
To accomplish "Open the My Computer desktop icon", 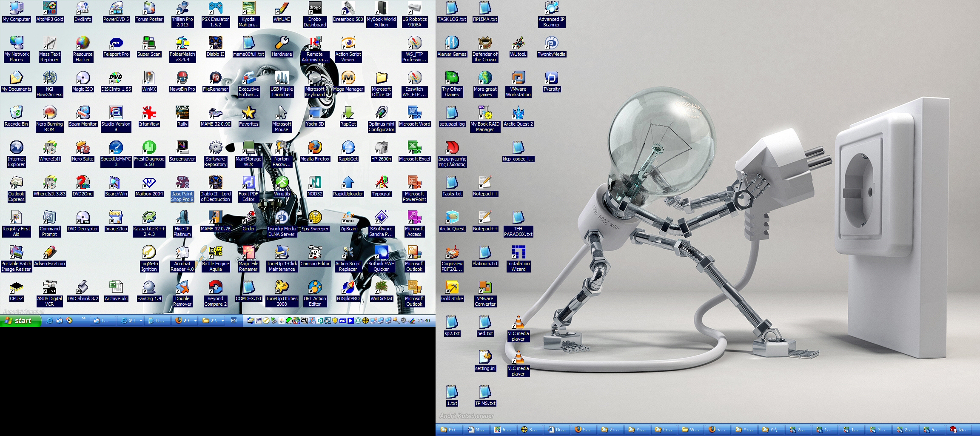I will [x=16, y=12].
